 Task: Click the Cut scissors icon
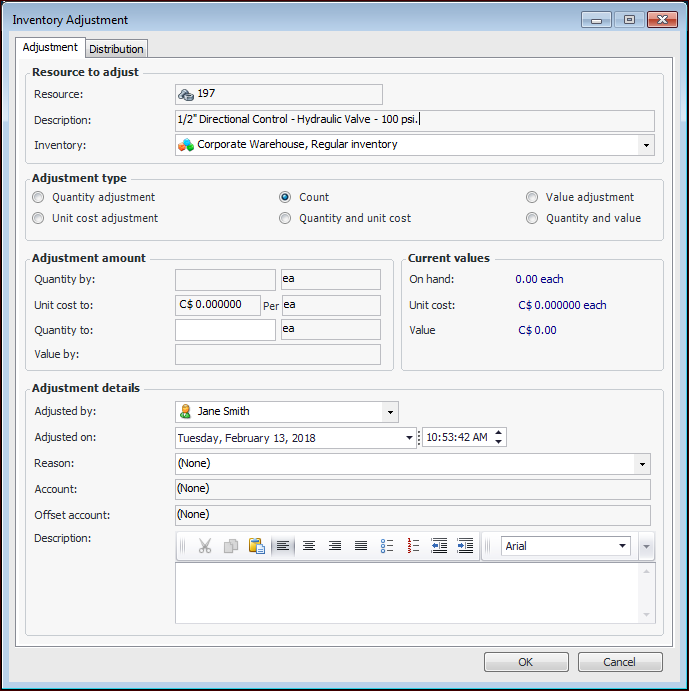[205, 546]
